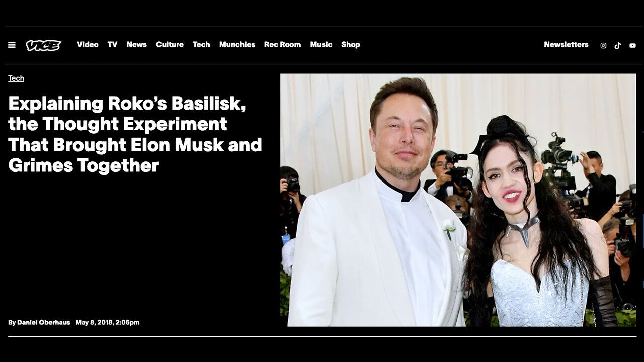
Task: Click the article hero photo
Action: tap(458, 200)
